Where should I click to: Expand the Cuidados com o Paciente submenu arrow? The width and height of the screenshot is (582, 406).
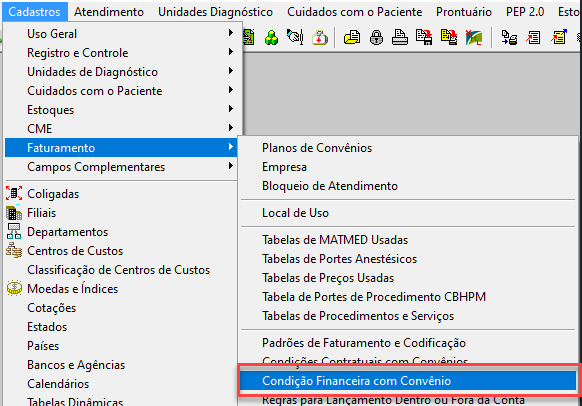point(231,90)
